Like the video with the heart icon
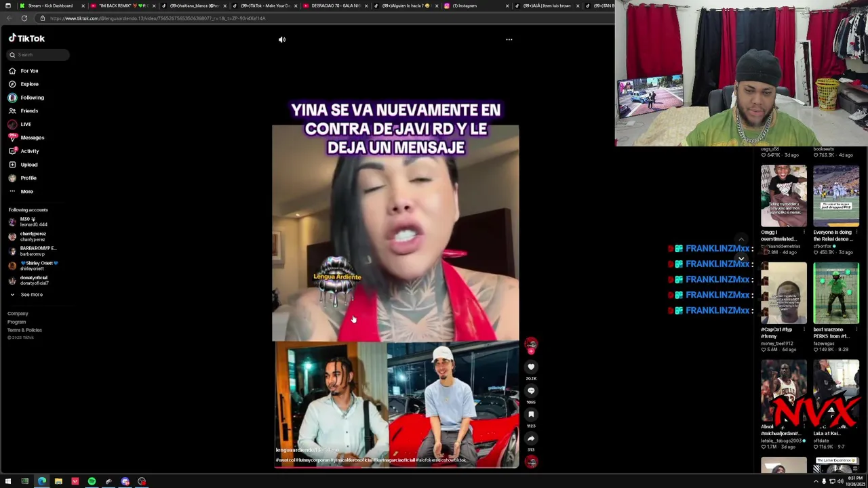 [x=531, y=367]
